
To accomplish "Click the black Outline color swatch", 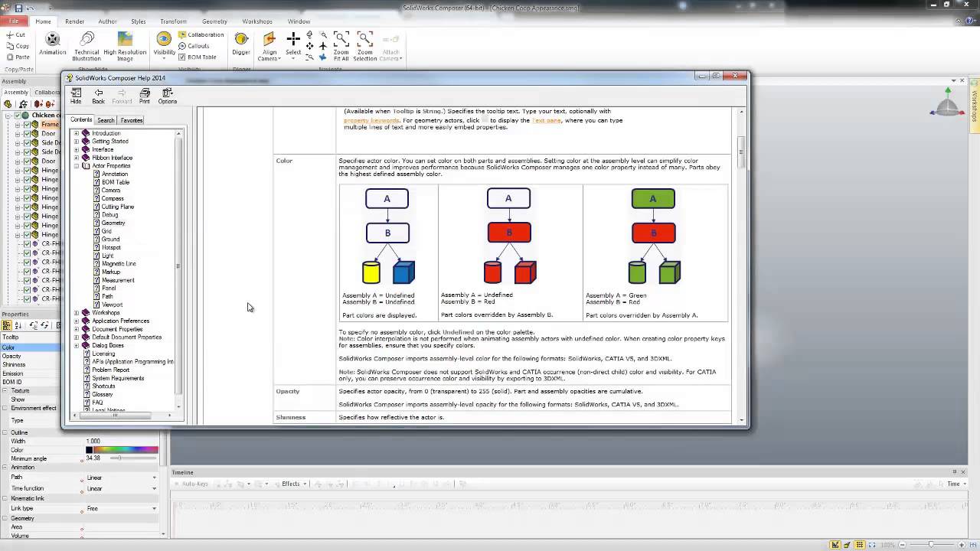I will point(89,450).
